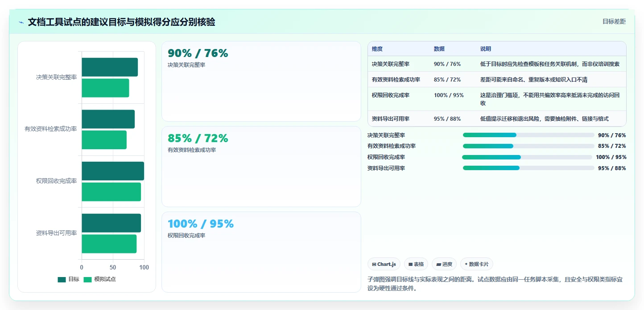644x310 pixels.
Task: Click the 目标差距 label in the header
Action: click(614, 21)
